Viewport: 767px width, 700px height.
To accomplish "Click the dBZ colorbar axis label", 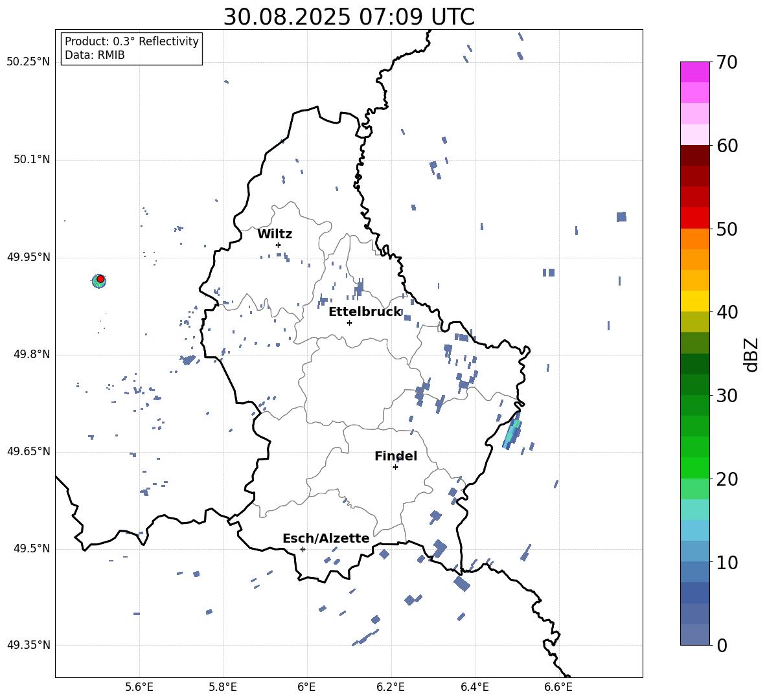I will [x=752, y=355].
